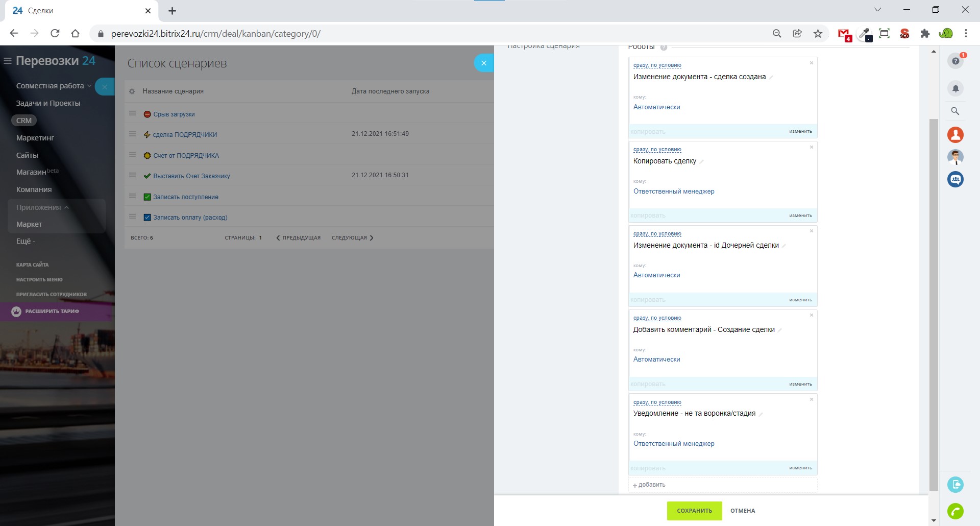This screenshot has width=980, height=526.
Task: Open 'НАСТРОИТЬ МЕНЮ' link
Action: tap(39, 280)
